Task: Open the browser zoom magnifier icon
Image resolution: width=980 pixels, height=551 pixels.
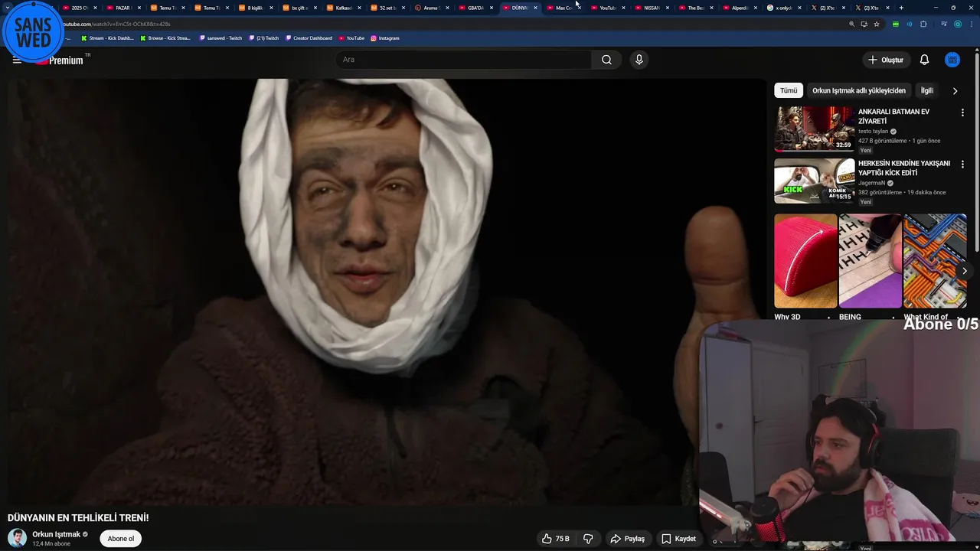Action: pos(851,24)
